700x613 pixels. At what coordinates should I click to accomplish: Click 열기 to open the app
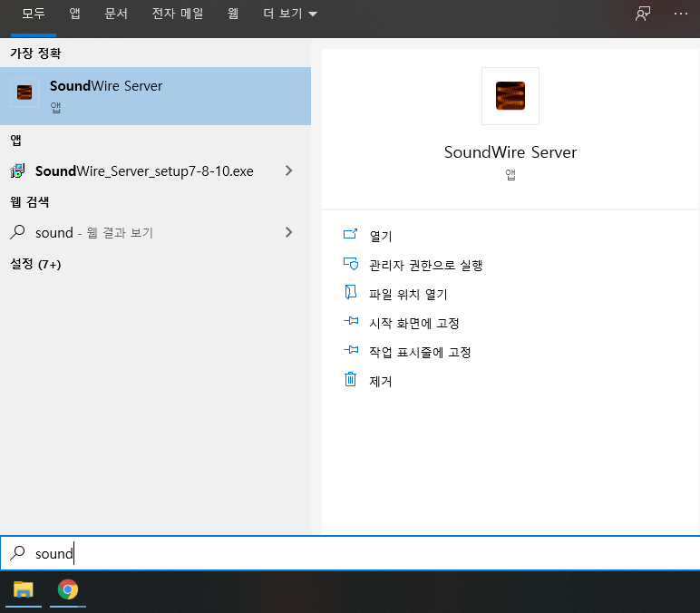point(380,236)
